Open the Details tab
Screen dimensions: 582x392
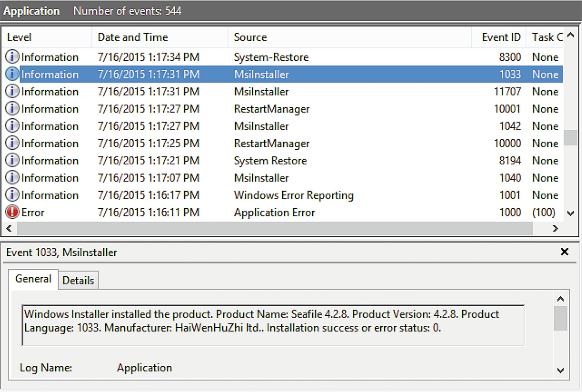point(78,281)
